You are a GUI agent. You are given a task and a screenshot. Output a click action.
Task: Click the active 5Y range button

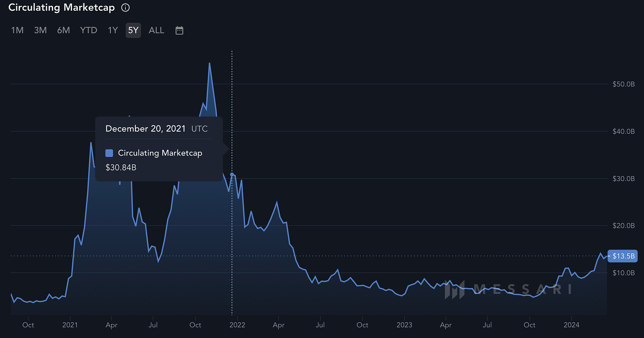tap(133, 30)
